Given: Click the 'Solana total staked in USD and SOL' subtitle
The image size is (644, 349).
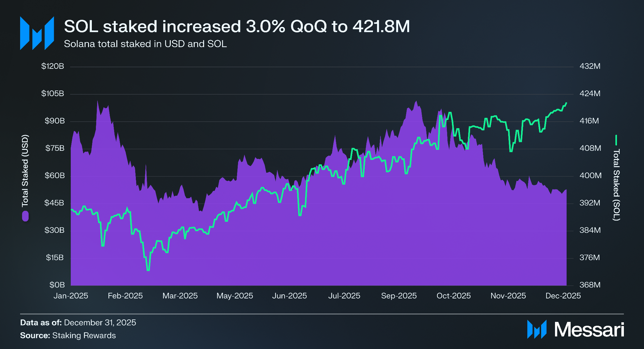Looking at the screenshot, I should [145, 44].
